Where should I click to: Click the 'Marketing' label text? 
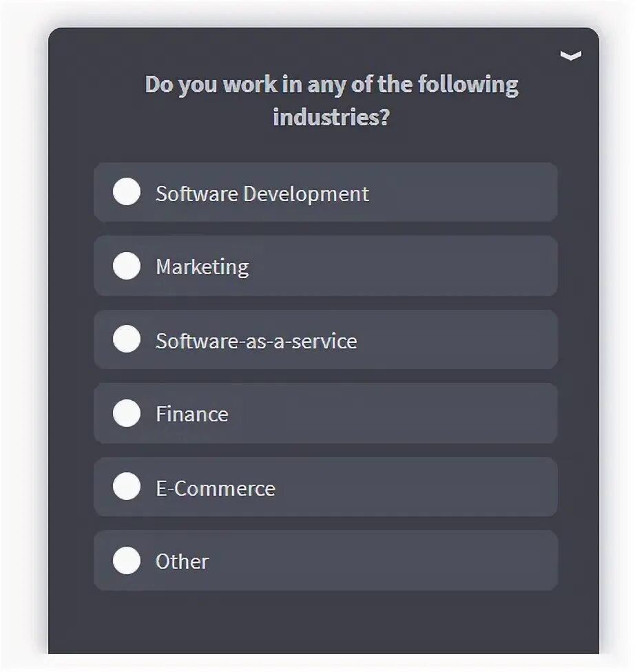(202, 267)
